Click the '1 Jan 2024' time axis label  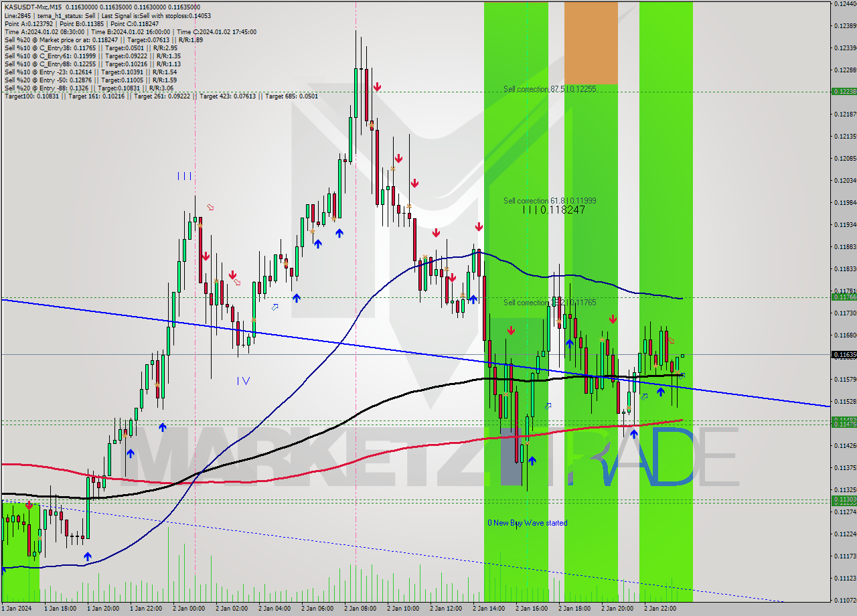point(16,609)
